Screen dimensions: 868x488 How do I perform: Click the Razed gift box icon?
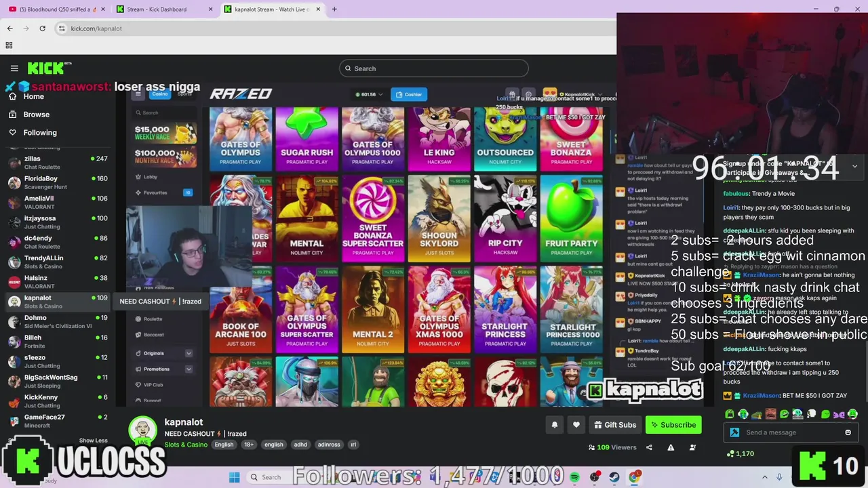tap(512, 94)
